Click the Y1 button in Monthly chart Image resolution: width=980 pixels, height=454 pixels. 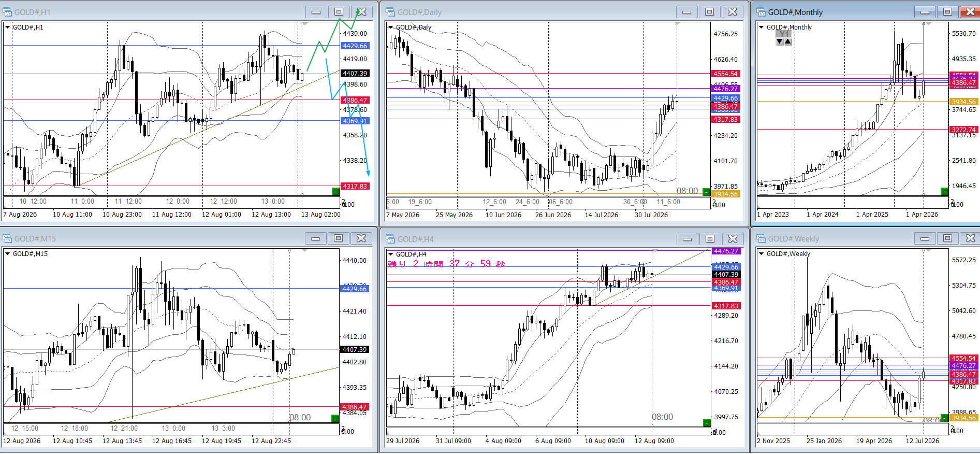pyautogui.click(x=784, y=34)
